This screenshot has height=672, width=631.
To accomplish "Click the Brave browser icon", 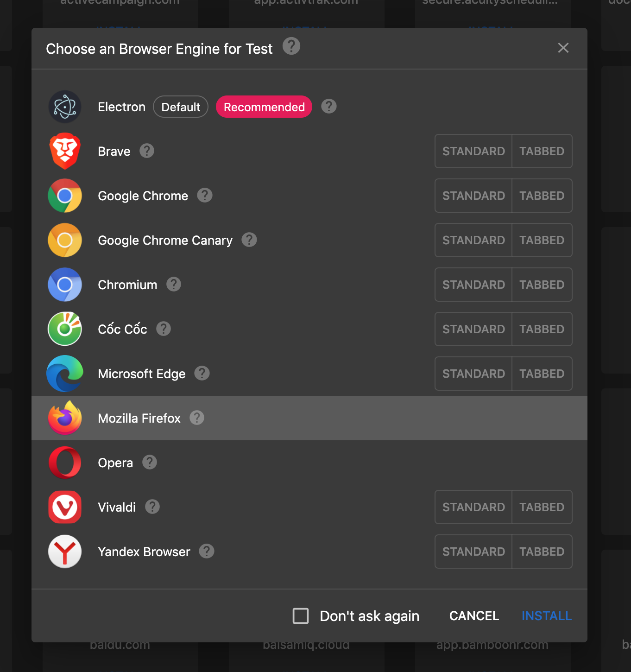I will pyautogui.click(x=65, y=151).
